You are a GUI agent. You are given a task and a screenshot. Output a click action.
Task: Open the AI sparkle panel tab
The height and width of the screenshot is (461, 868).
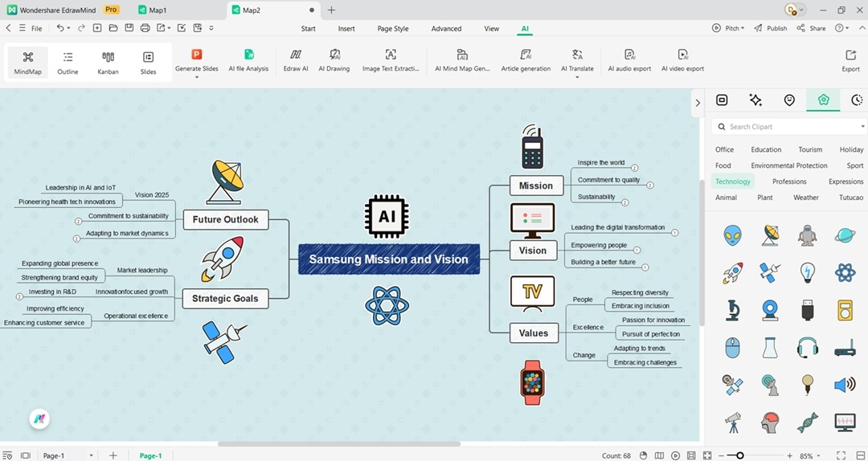click(755, 100)
